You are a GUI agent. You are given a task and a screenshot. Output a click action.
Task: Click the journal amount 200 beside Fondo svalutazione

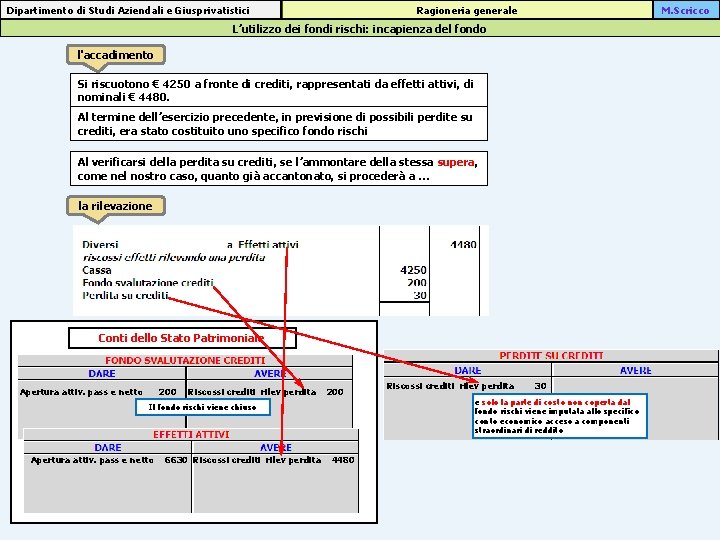pos(416,282)
